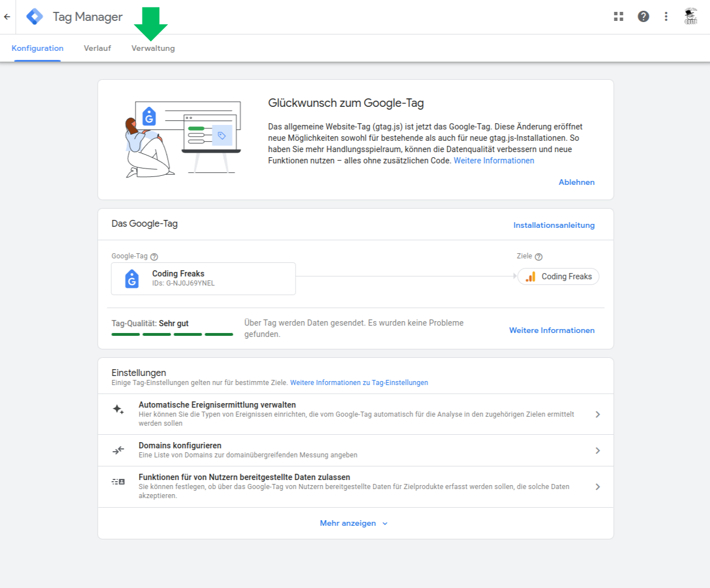The width and height of the screenshot is (710, 588).
Task: Open chevron for Domains konfigurieren
Action: 598,451
